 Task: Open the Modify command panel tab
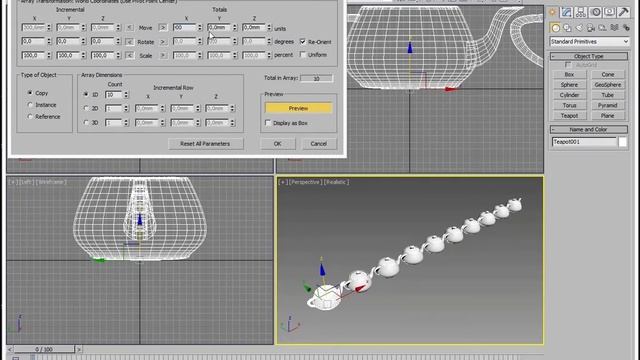coord(567,12)
